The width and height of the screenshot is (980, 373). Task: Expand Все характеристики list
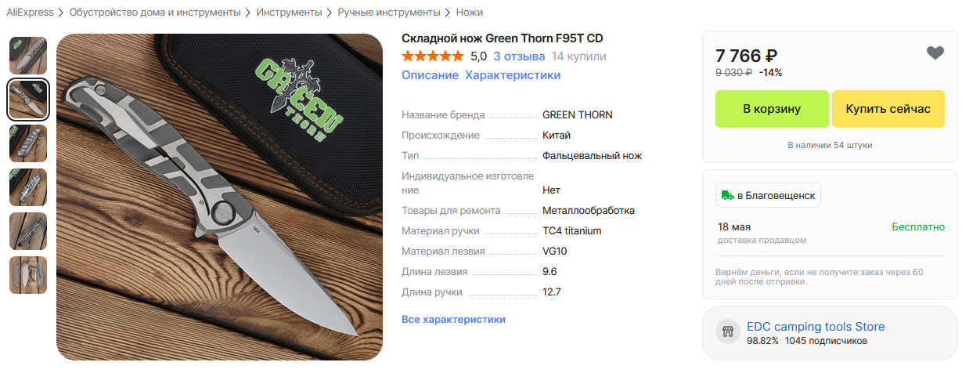(x=453, y=319)
